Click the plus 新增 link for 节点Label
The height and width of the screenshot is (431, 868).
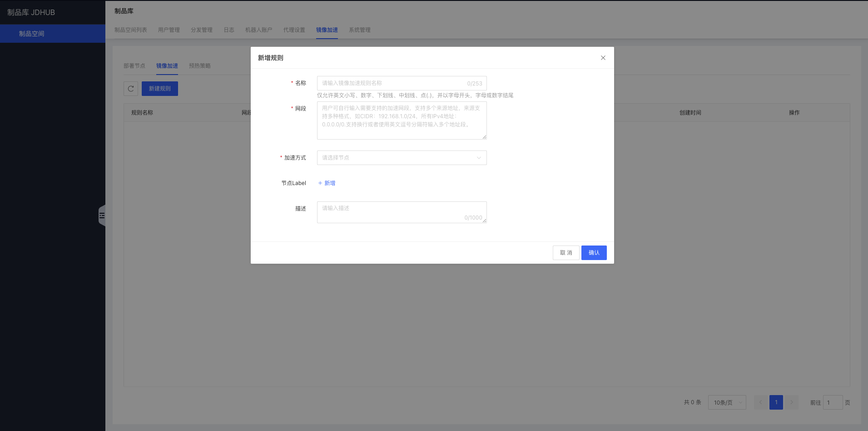pyautogui.click(x=327, y=183)
